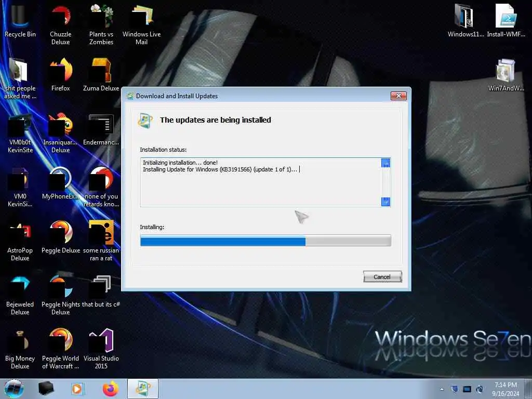
Task: Select the Windows Update installer taskbar button
Action: coord(143,389)
